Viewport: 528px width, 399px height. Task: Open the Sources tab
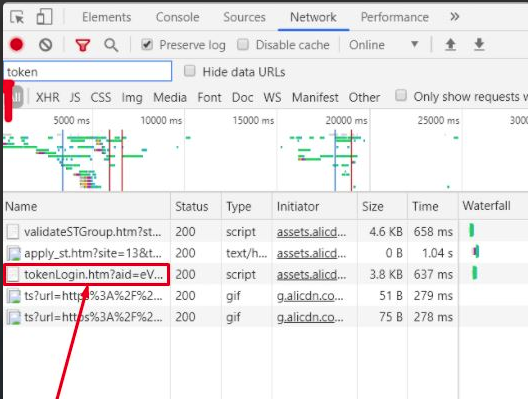244,17
